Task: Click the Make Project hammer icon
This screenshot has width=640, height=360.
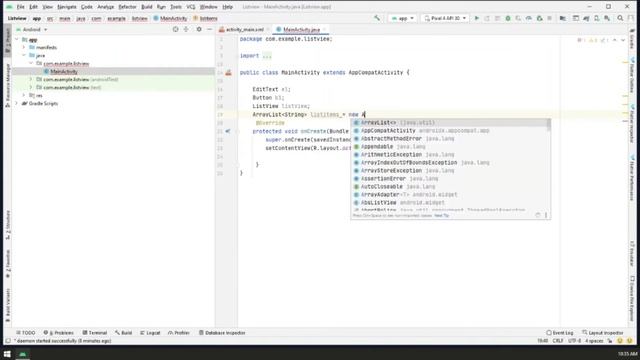Action: pos(377,18)
